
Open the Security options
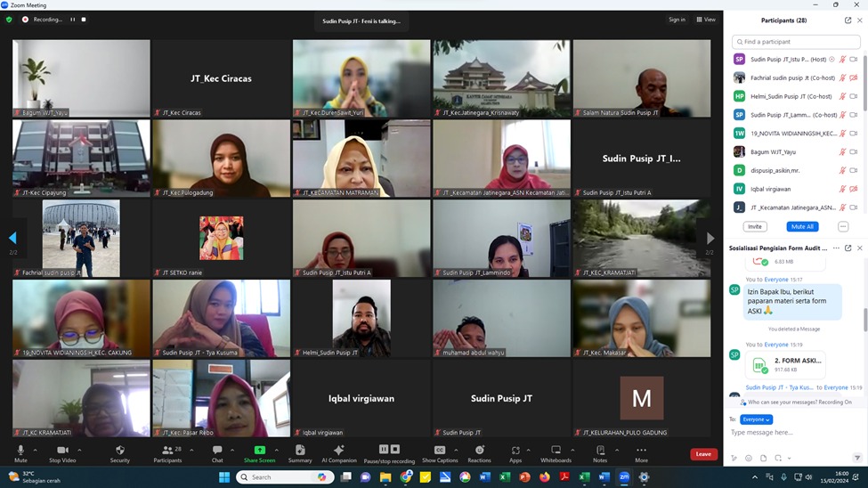click(x=119, y=451)
